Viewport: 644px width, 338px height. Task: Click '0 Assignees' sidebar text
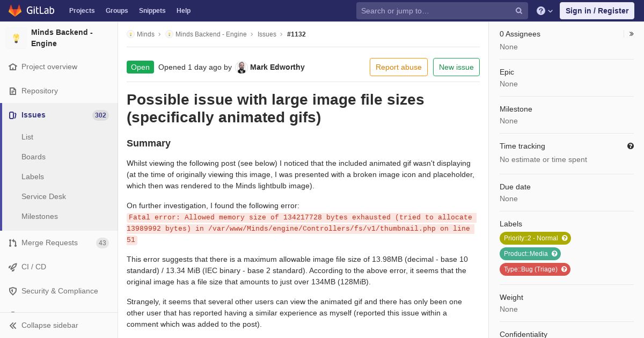pyautogui.click(x=520, y=34)
